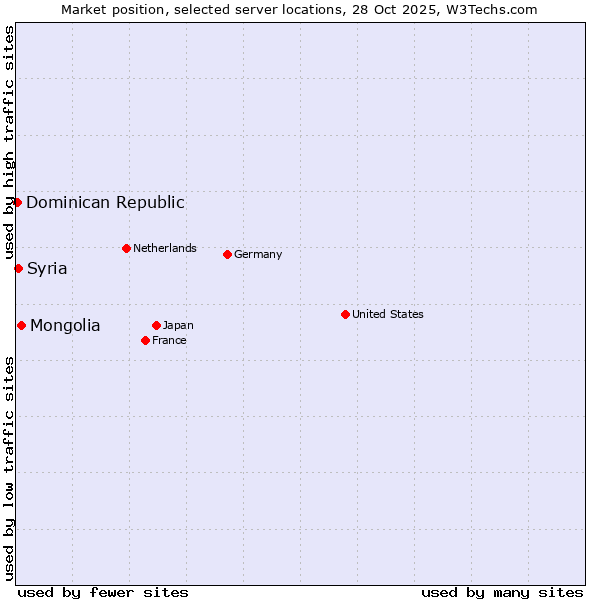Click the chart title mentioning W3Techs.com
Viewport: 600px width, 600px height.
point(299,9)
